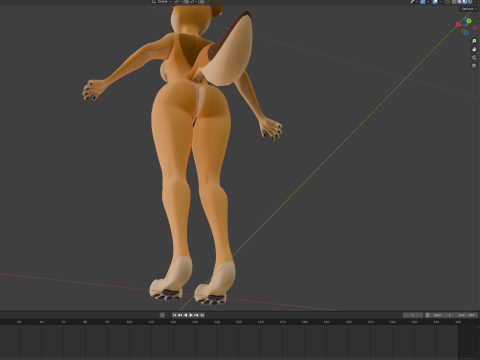Open the Global transform orientation dropdown

point(162,1)
